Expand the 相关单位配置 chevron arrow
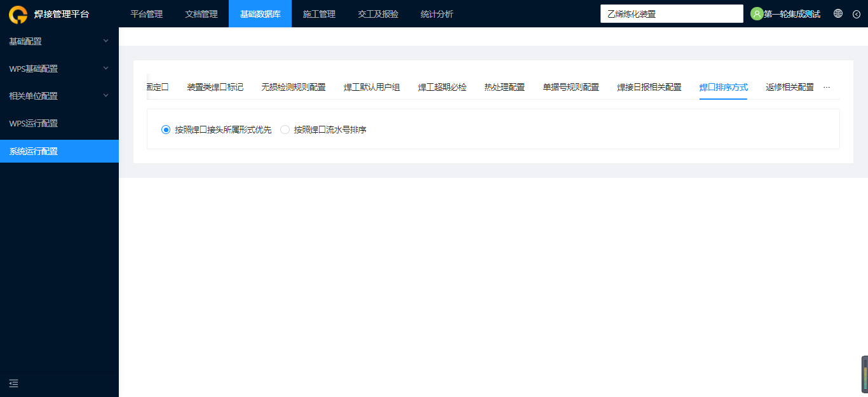868x397 pixels. coord(106,95)
